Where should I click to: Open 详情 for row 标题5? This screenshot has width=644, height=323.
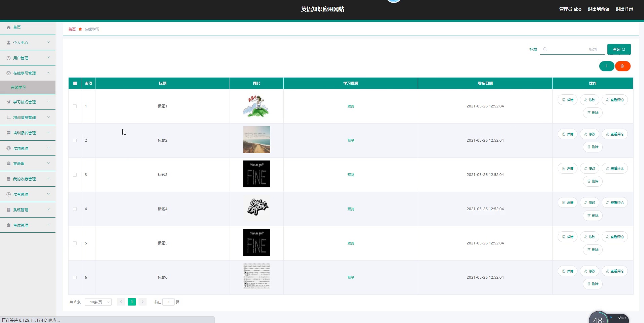pyautogui.click(x=568, y=237)
